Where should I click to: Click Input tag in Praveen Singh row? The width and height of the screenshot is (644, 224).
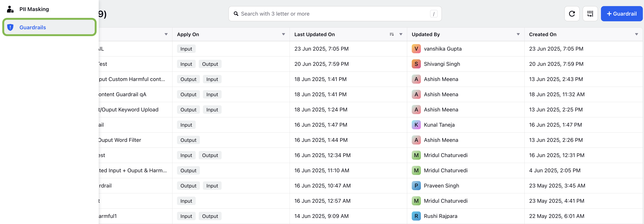pos(212,186)
